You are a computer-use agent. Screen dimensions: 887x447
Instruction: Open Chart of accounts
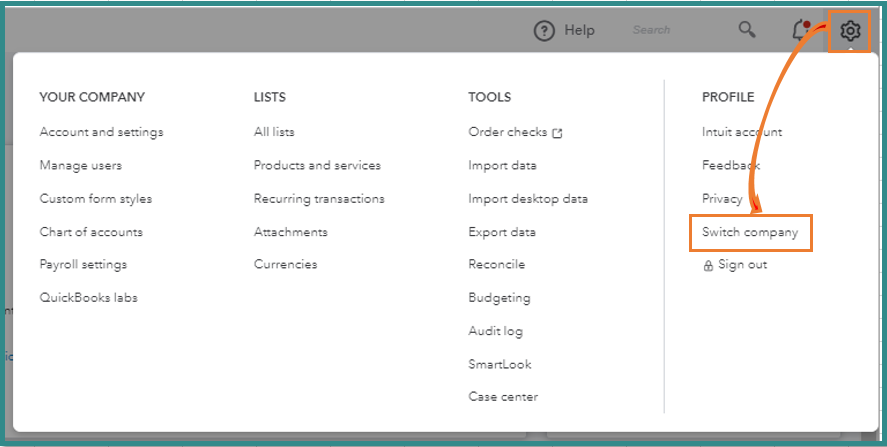coord(91,232)
